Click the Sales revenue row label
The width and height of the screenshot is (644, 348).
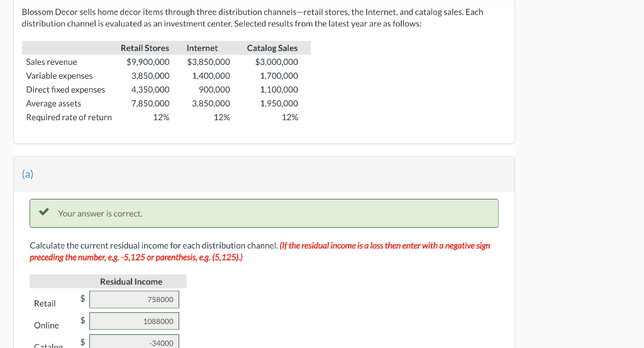[52, 62]
